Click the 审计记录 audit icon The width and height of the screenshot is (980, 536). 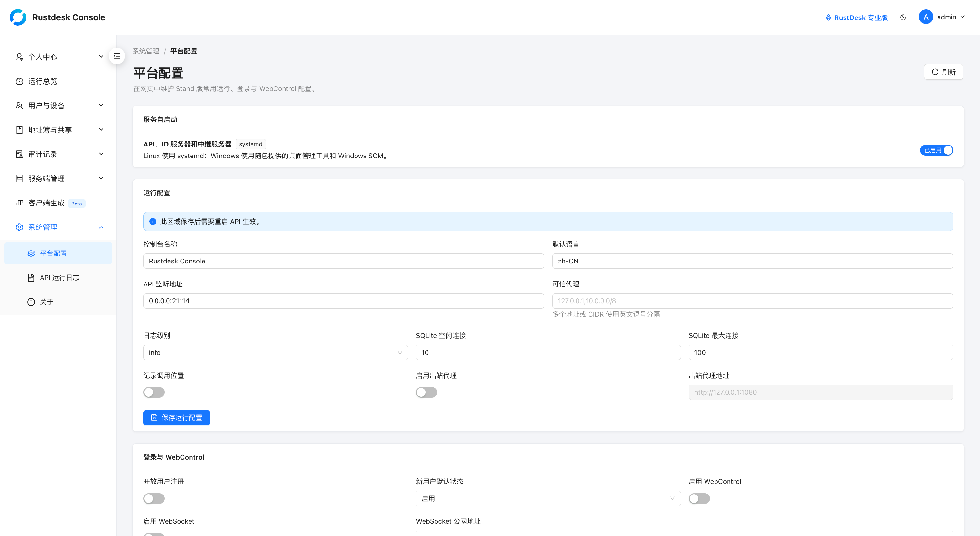pyautogui.click(x=19, y=155)
